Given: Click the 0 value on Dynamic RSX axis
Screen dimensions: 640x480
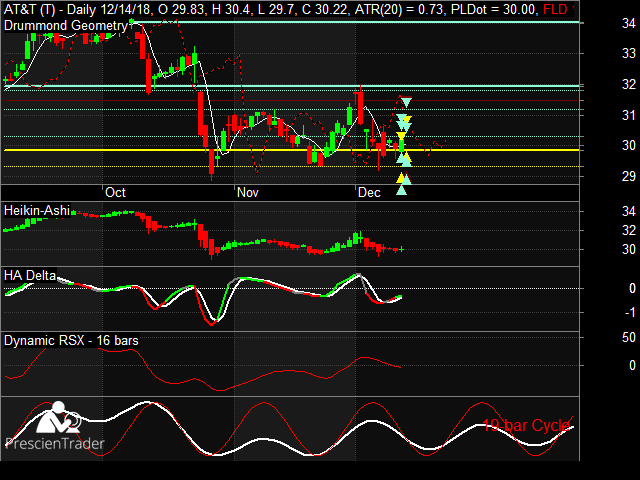Looking at the screenshot, I should point(632,365).
